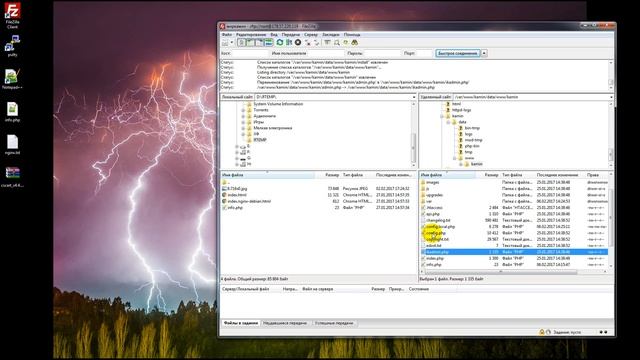The image size is (640, 360).
Task: Toggle the local directory tree display
Action: (x=251, y=43)
